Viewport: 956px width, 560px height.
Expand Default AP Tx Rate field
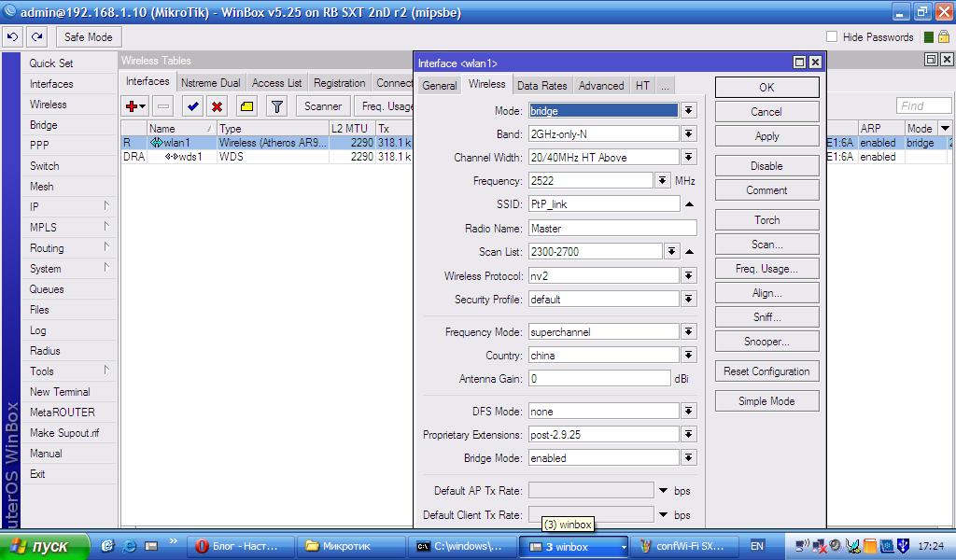[x=664, y=491]
